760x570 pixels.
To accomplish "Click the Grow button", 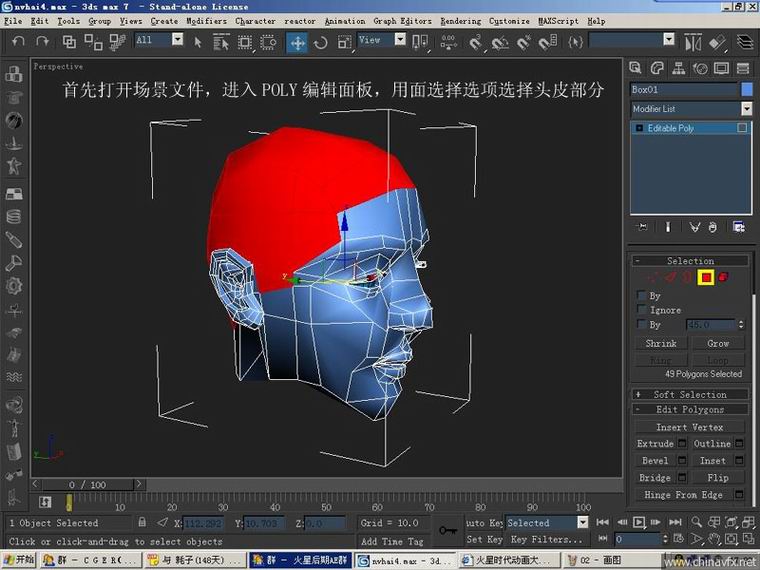I will (x=718, y=343).
